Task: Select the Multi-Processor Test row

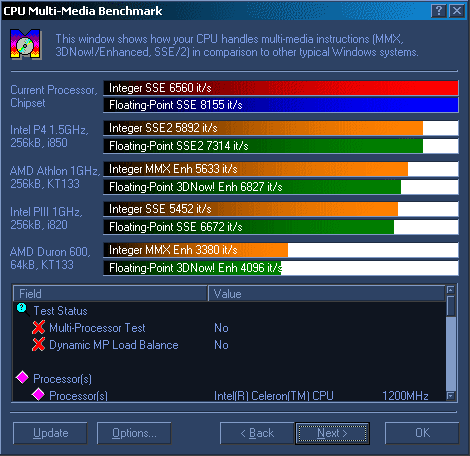Action: (229, 328)
